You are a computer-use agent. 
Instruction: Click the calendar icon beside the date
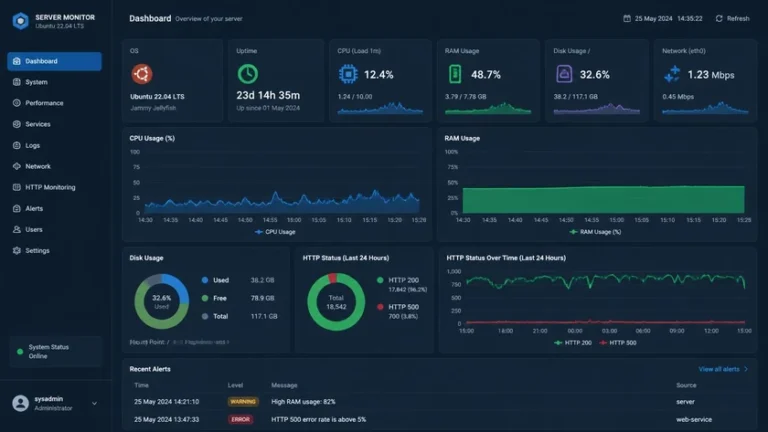click(x=627, y=19)
